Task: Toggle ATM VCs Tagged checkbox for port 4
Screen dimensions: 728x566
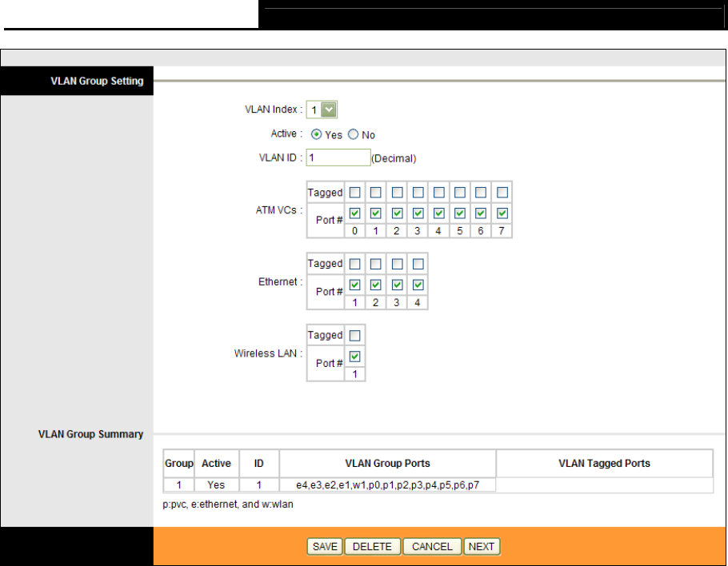Action: 438,192
